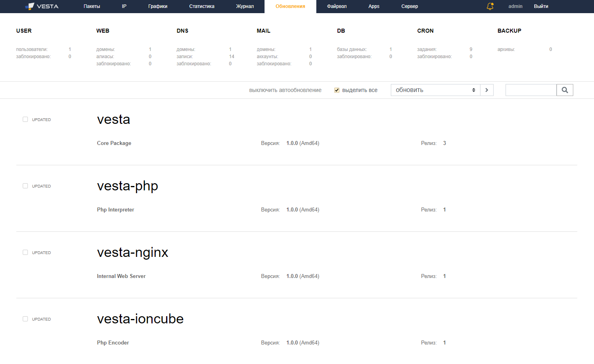This screenshot has height=364, width=594.
Task: Uncheck the выделить все checkbox
Action: click(x=337, y=90)
